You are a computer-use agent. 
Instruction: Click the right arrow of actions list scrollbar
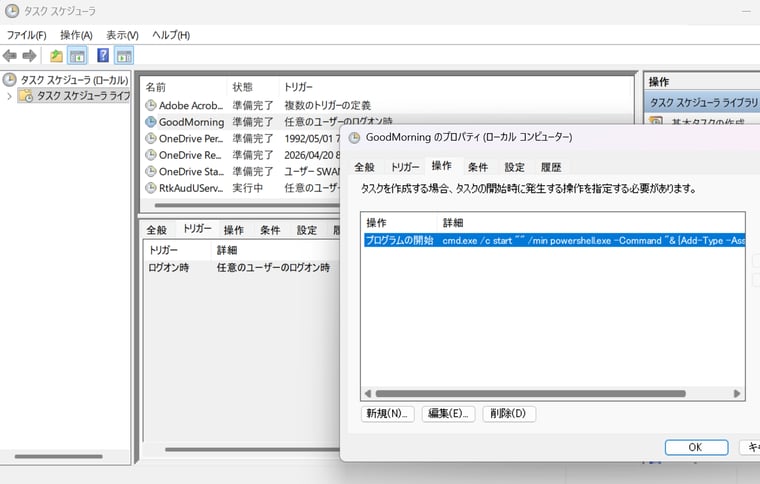tap(737, 393)
